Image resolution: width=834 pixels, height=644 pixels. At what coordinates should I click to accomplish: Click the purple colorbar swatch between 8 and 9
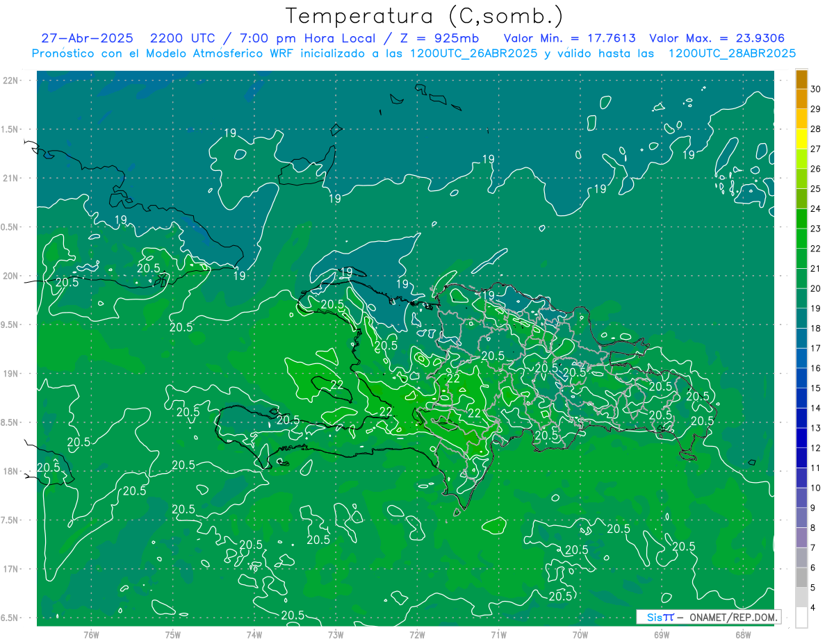tap(801, 518)
